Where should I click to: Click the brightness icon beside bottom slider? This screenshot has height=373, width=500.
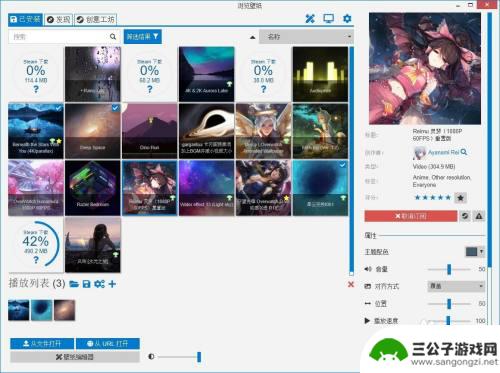(x=151, y=356)
